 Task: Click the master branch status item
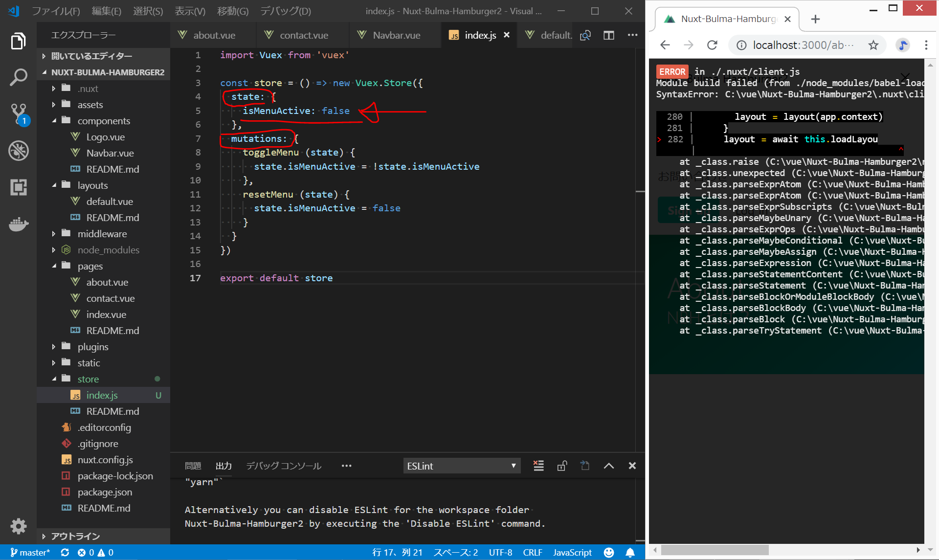pyautogui.click(x=30, y=552)
